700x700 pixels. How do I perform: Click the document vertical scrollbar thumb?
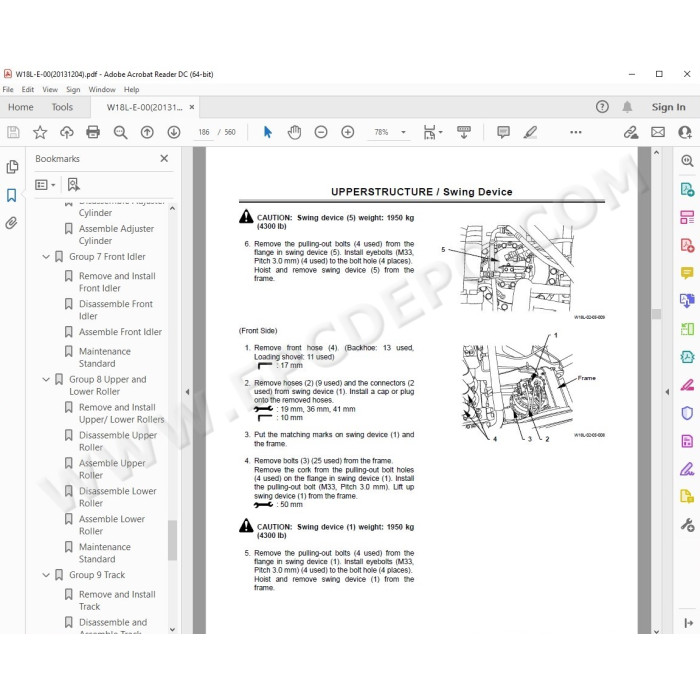click(656, 314)
